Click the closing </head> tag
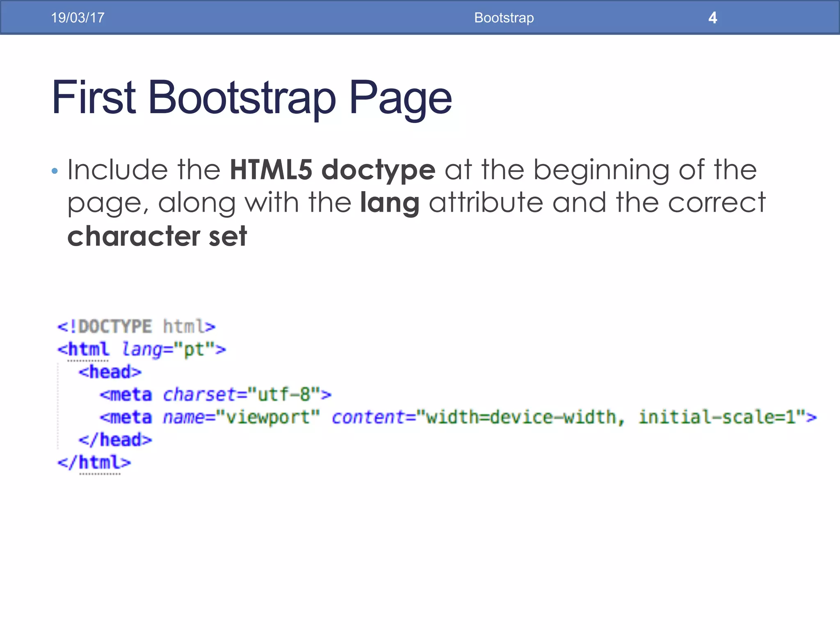The height and width of the screenshot is (630, 840). pyautogui.click(x=115, y=440)
